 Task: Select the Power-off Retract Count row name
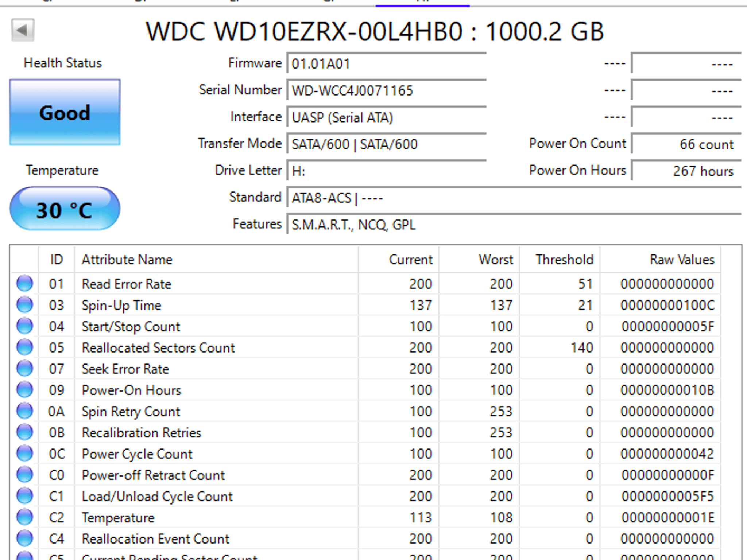point(153,475)
